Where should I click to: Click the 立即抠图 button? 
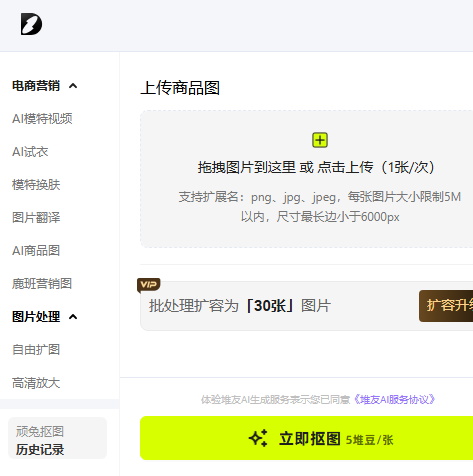click(306, 438)
